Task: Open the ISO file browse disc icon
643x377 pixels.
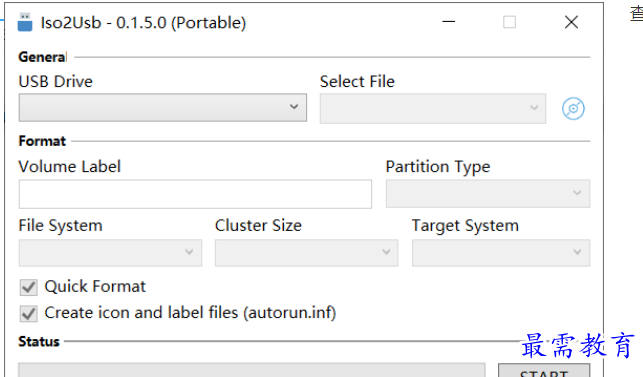Action: tap(573, 109)
